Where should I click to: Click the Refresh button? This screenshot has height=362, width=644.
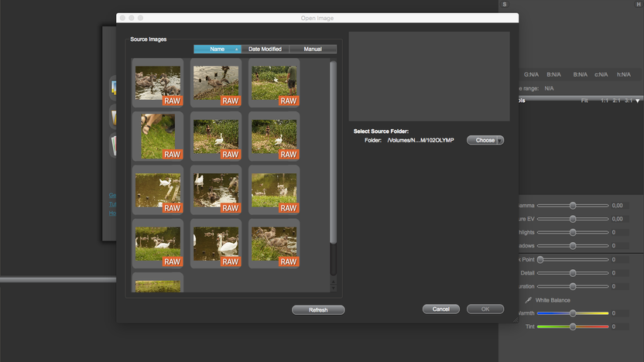[x=318, y=310]
